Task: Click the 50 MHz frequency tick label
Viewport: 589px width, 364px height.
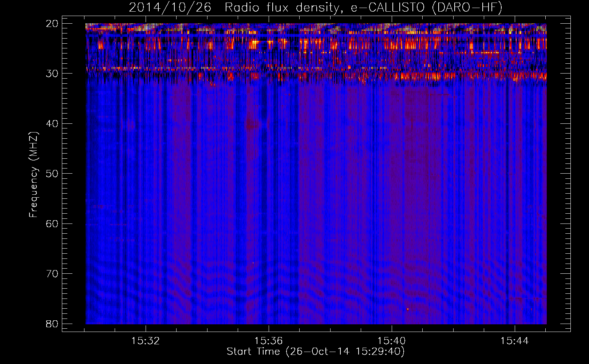Action: pos(52,174)
